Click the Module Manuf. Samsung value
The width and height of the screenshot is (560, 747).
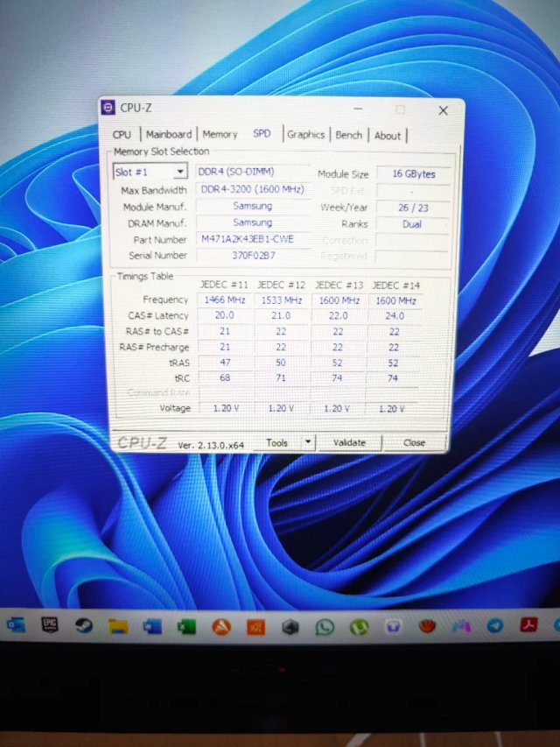point(253,206)
